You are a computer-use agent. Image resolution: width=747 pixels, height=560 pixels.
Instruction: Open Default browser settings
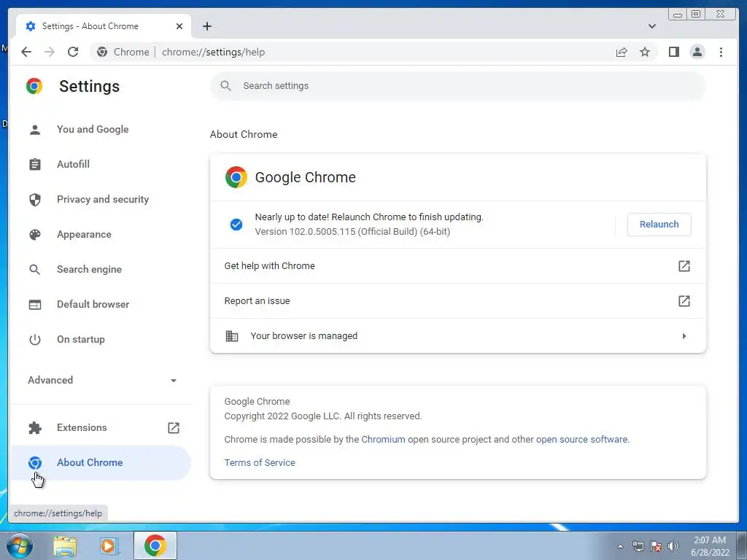101,304
